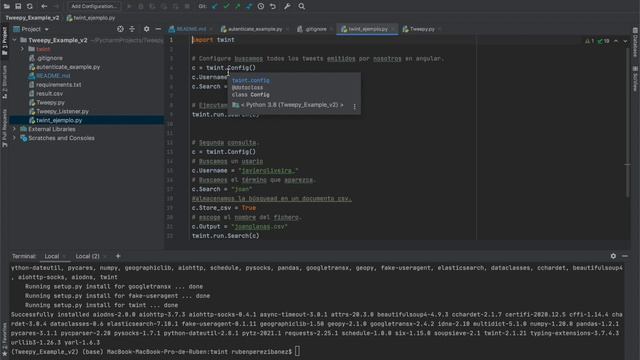The image size is (640, 360).
Task: Open the Add Configuration dropdown
Action: point(94,6)
